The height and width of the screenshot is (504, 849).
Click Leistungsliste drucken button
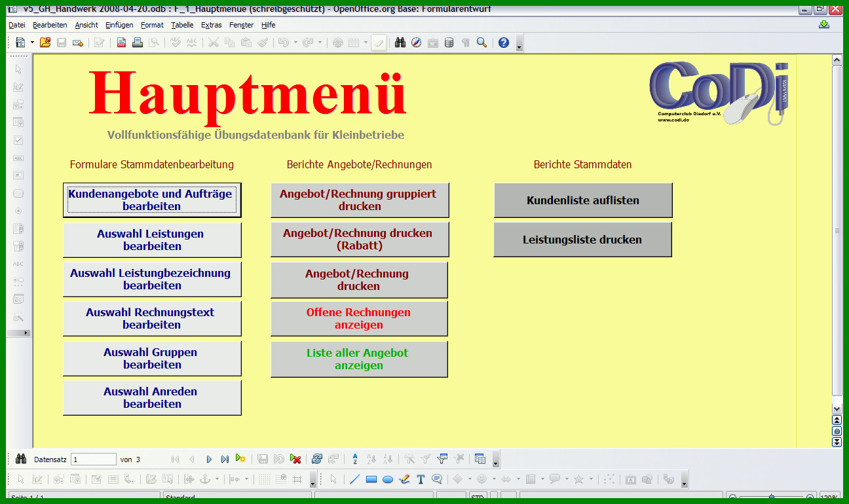(x=582, y=240)
